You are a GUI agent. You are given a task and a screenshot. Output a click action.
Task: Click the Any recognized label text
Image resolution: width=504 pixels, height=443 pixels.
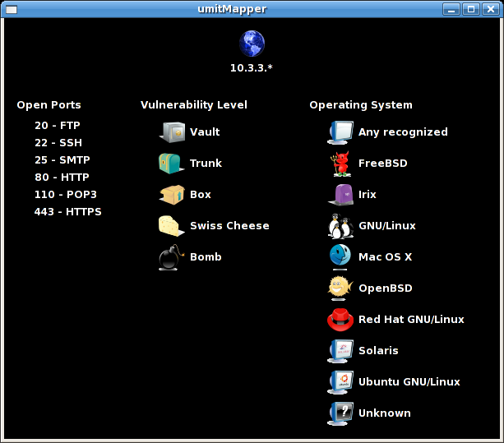click(403, 132)
